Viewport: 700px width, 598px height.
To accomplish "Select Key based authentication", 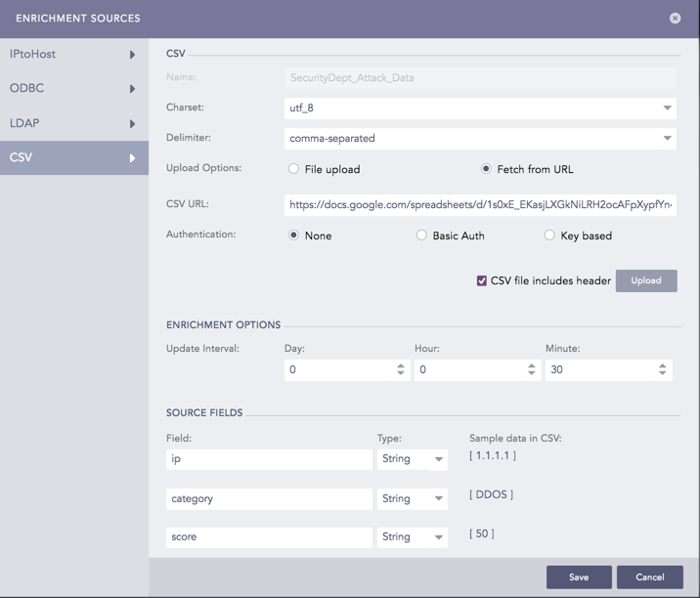I will point(549,235).
